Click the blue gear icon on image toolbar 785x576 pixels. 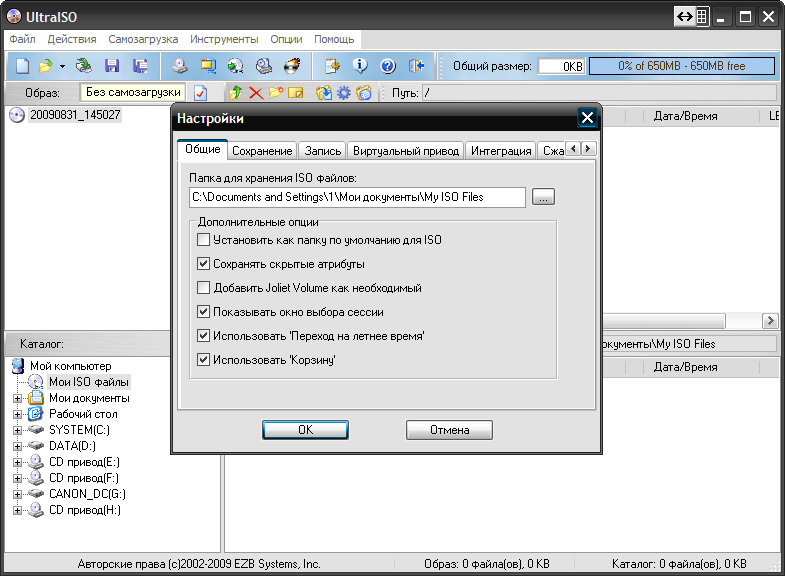point(344,93)
